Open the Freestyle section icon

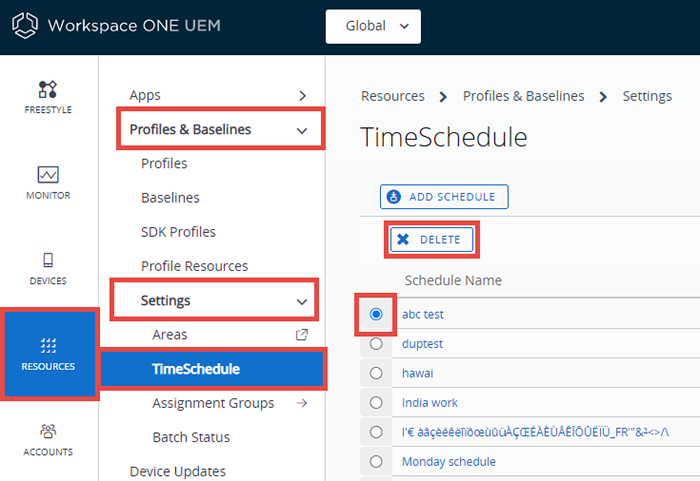48,89
